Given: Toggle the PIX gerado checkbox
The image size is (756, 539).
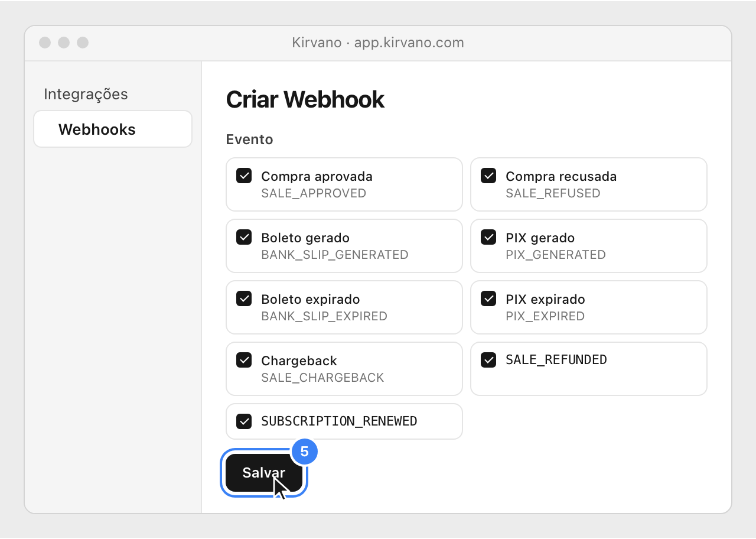Looking at the screenshot, I should (488, 237).
